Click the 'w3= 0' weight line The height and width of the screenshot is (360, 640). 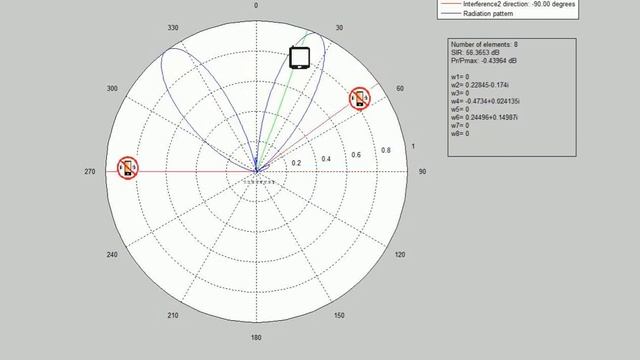click(460, 93)
